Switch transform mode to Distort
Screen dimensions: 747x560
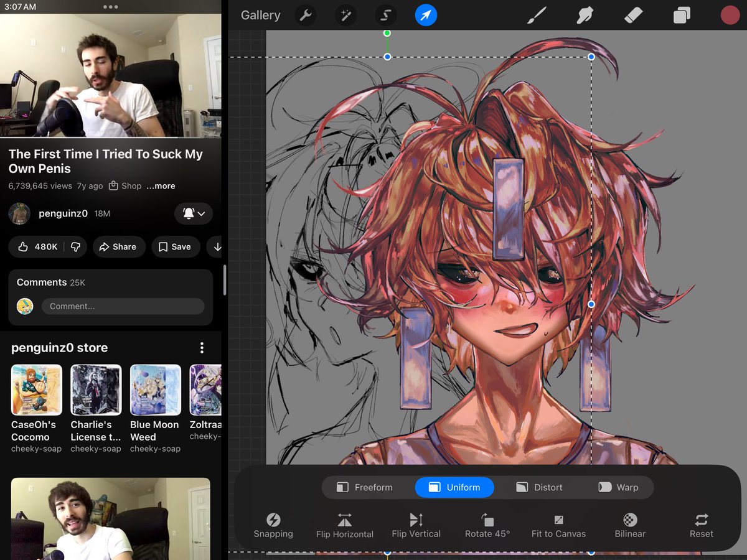tap(539, 487)
